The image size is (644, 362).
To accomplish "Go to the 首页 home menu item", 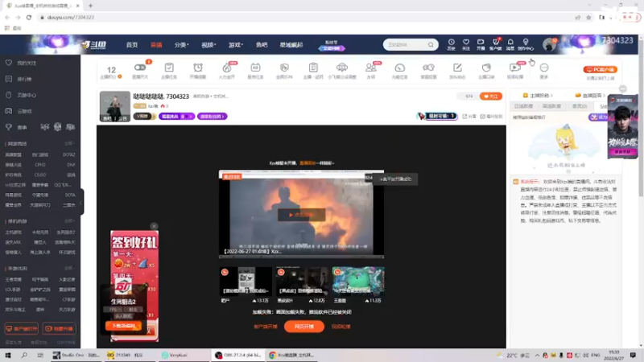I will pos(132,45).
